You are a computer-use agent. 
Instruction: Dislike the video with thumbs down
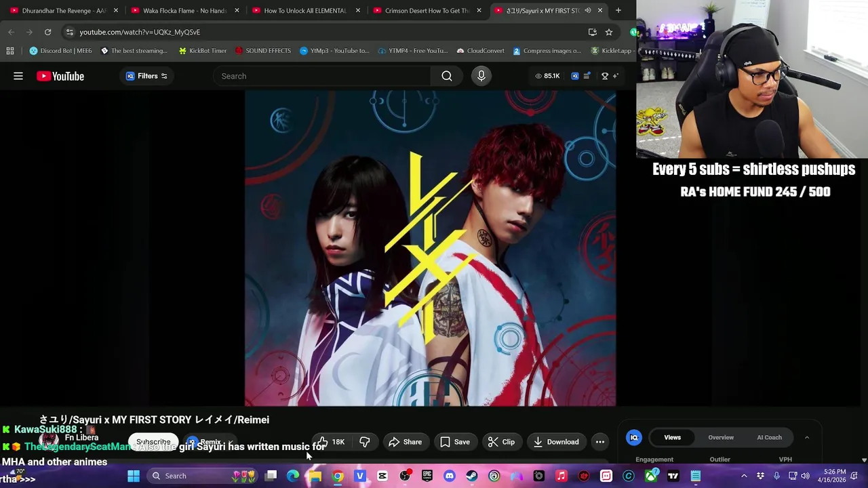point(365,442)
